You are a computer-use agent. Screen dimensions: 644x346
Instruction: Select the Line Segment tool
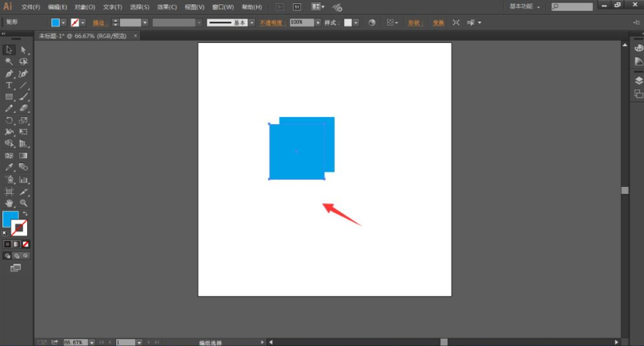[23, 85]
